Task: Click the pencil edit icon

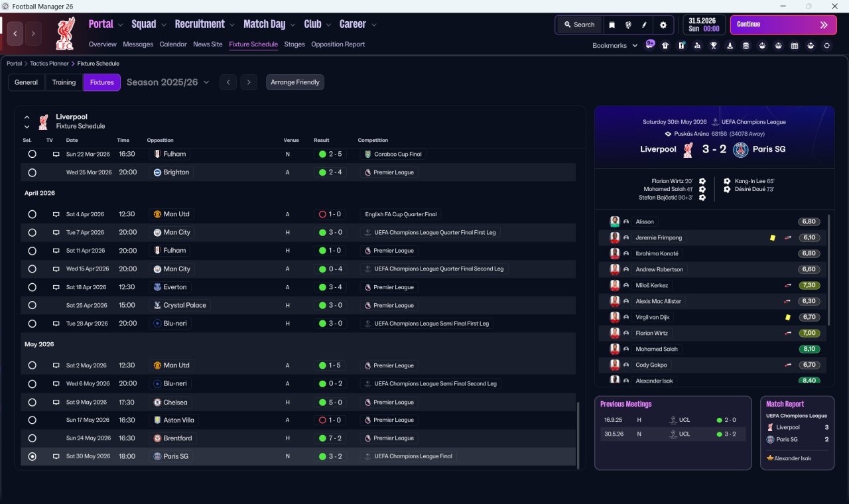Action: pos(643,25)
